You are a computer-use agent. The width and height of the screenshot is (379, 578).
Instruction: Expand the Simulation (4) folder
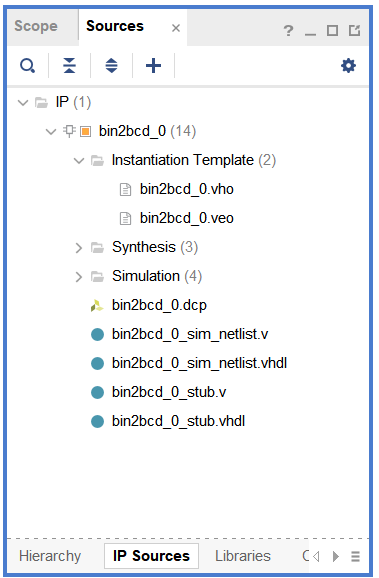[79, 276]
